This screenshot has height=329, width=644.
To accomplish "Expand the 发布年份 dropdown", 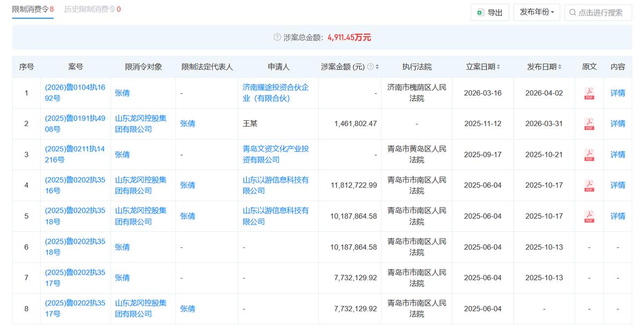I will pos(537,12).
